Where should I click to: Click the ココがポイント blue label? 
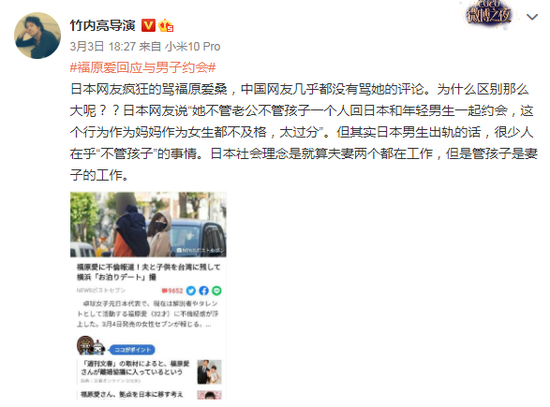point(132,350)
